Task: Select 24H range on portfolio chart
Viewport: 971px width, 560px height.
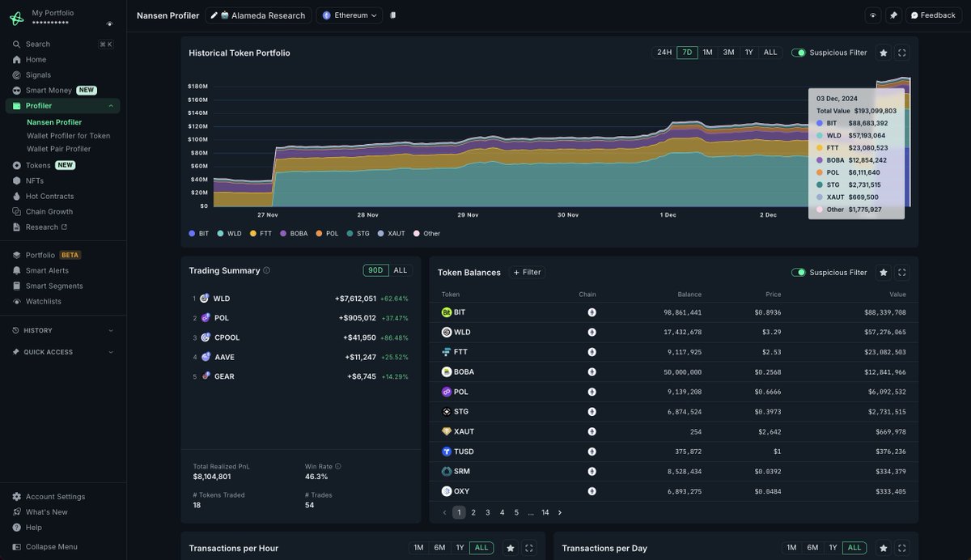Action: pos(664,53)
